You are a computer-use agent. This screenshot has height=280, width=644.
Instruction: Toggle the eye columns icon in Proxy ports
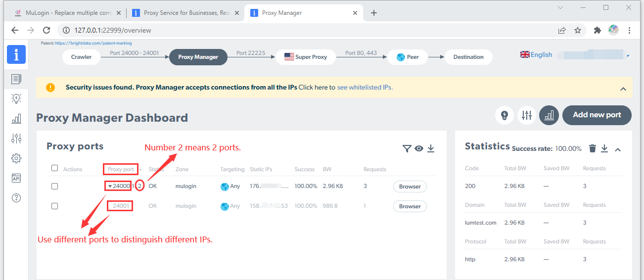[419, 148]
